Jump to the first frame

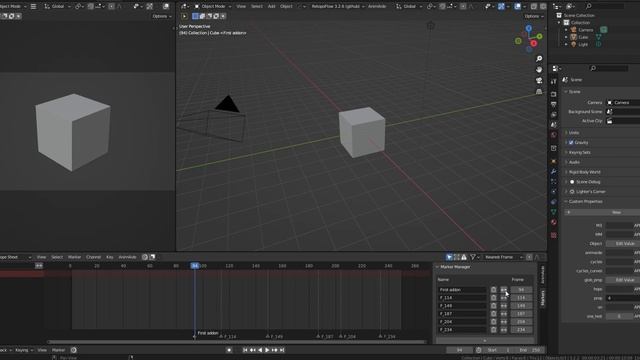(x=245, y=350)
